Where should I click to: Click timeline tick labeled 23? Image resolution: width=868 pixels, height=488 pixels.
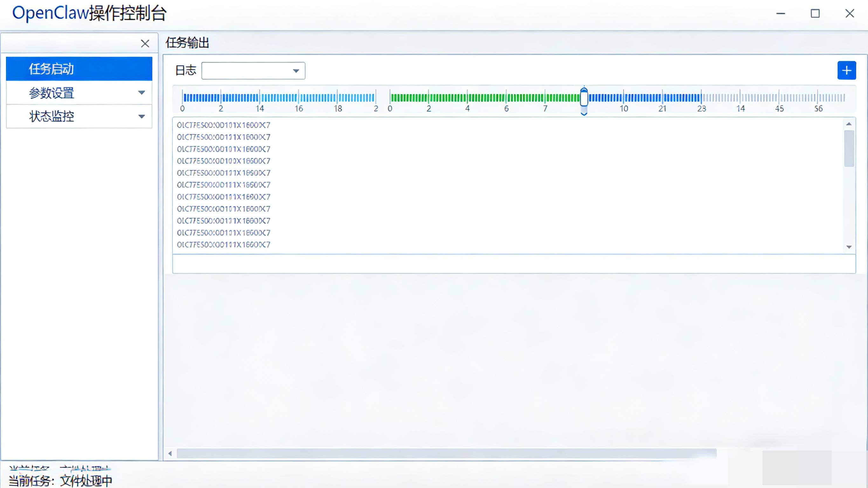(x=701, y=108)
